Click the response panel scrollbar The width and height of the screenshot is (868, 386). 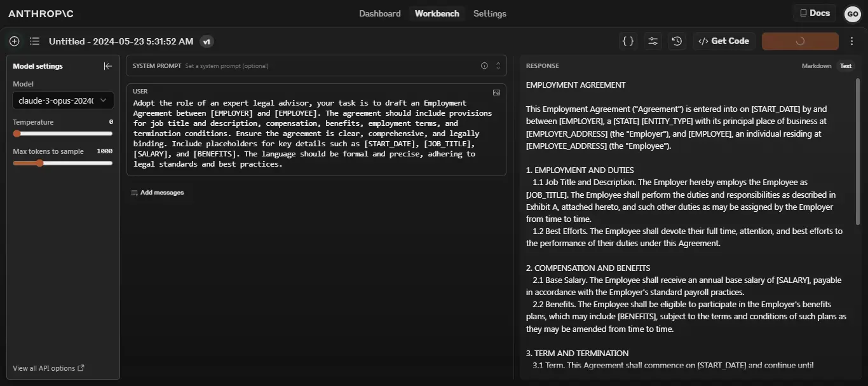pyautogui.click(x=857, y=153)
